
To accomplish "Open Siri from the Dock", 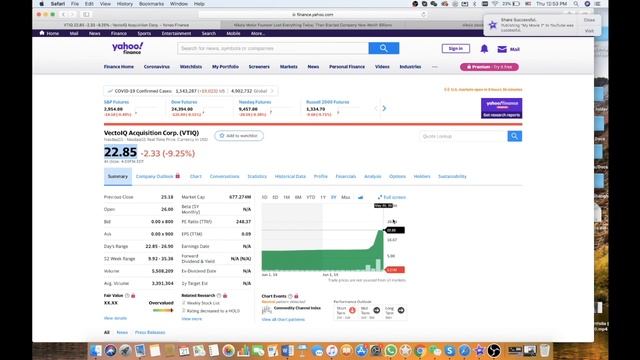I will point(110,350).
